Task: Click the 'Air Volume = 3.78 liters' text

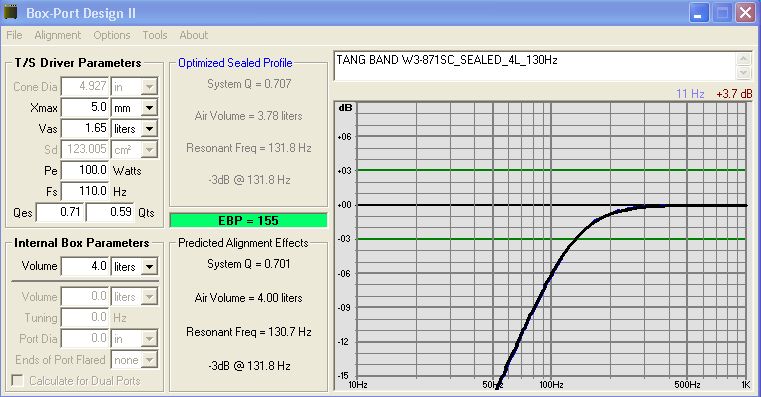Action: click(x=248, y=116)
